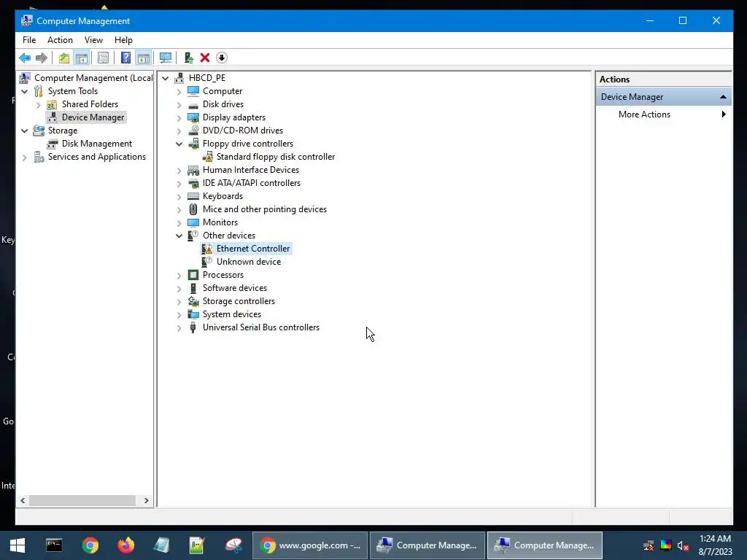This screenshot has width=747, height=560.
Task: Switch to www.google.com Chrome taskbar window
Action: point(310,545)
